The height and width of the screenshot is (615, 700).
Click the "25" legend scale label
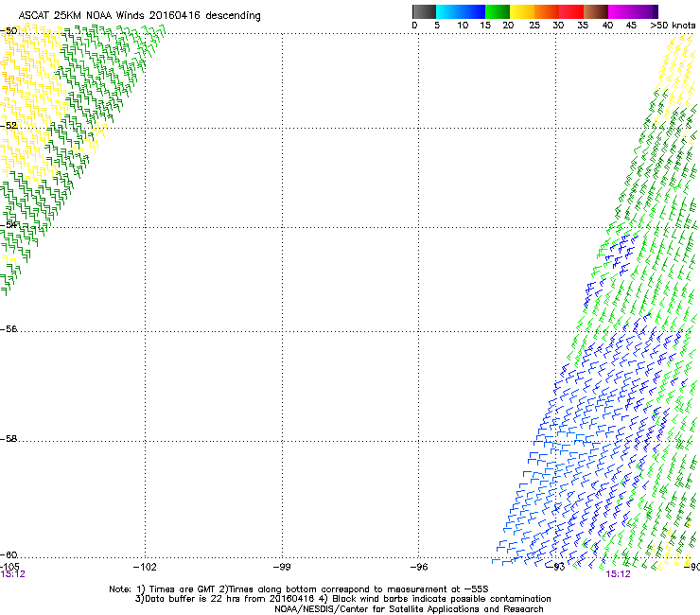pos(534,25)
